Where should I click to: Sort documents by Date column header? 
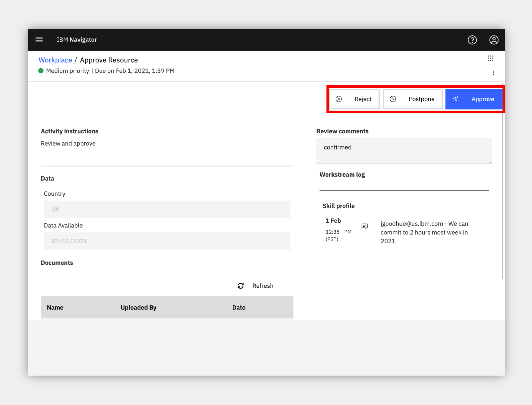pyautogui.click(x=239, y=307)
